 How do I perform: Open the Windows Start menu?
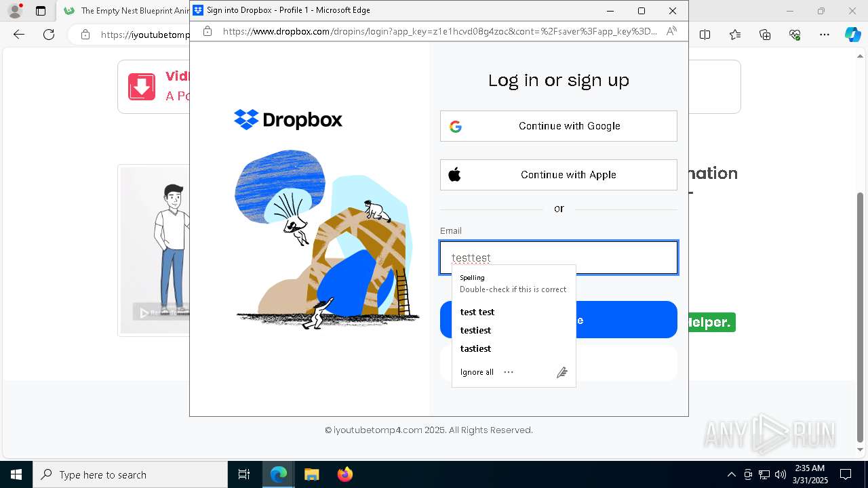[16, 474]
